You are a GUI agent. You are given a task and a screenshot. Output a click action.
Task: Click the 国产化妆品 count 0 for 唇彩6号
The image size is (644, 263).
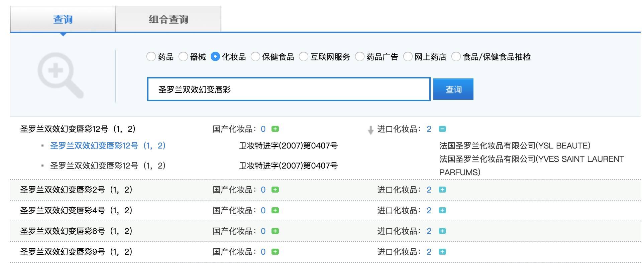click(x=263, y=231)
